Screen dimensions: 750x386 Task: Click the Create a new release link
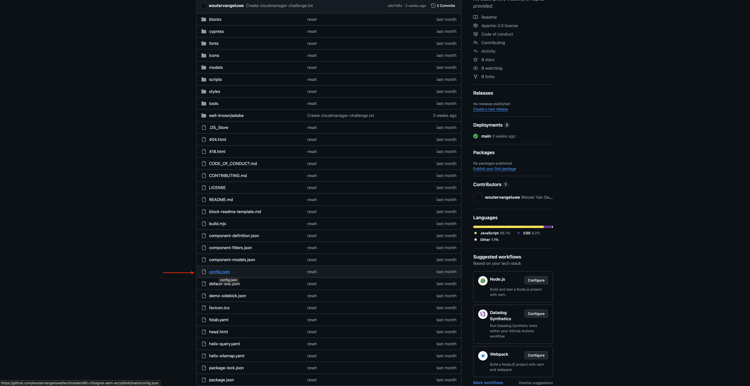[490, 109]
